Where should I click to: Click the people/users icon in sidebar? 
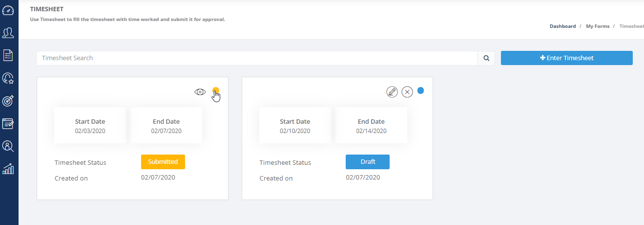[x=8, y=33]
